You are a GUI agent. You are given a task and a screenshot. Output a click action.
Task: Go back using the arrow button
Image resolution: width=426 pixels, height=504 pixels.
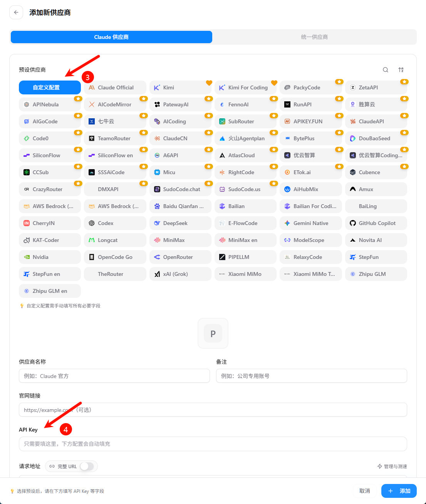tap(16, 12)
